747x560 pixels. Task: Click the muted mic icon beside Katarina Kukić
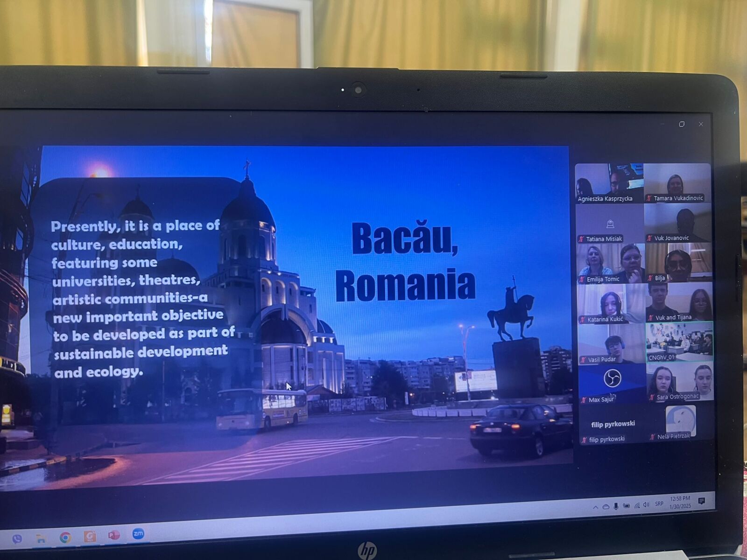click(582, 319)
